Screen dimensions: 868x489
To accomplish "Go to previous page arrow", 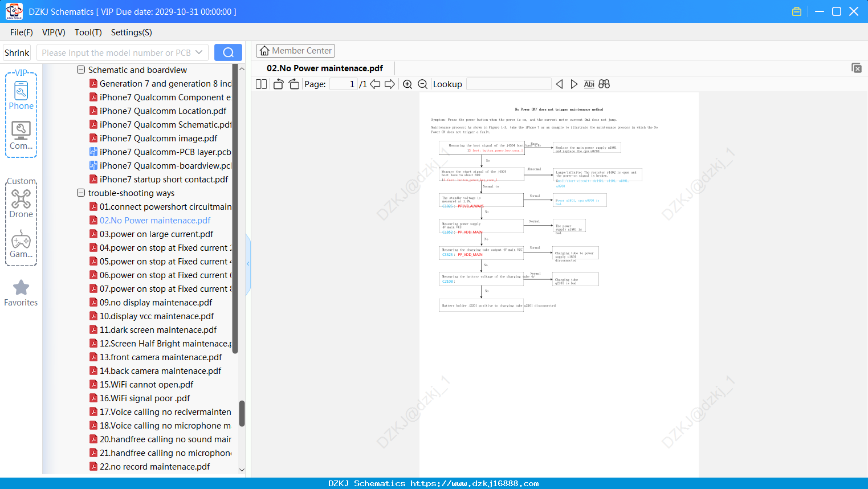I will [x=375, y=84].
